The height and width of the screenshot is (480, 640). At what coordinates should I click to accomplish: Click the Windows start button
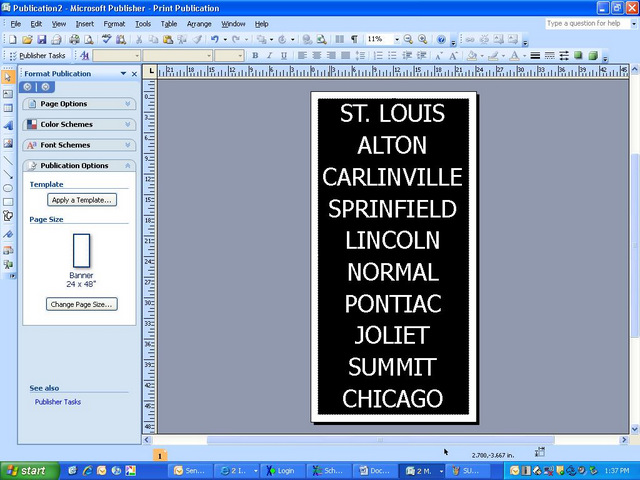pos(29,471)
